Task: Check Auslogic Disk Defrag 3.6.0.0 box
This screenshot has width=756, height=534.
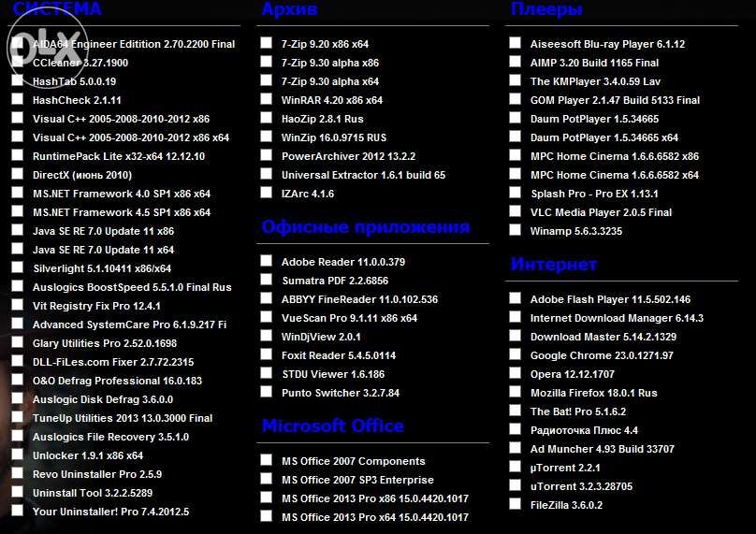Action: (x=18, y=398)
